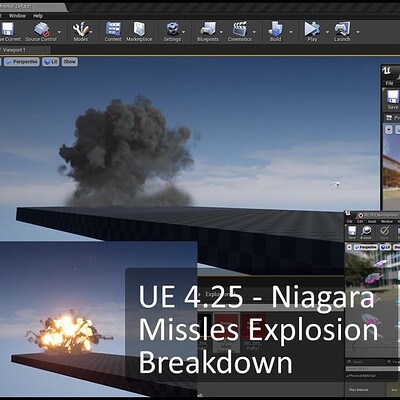Select the small actor icon in the sky
Screen dimensions: 400x400
point(336,184)
